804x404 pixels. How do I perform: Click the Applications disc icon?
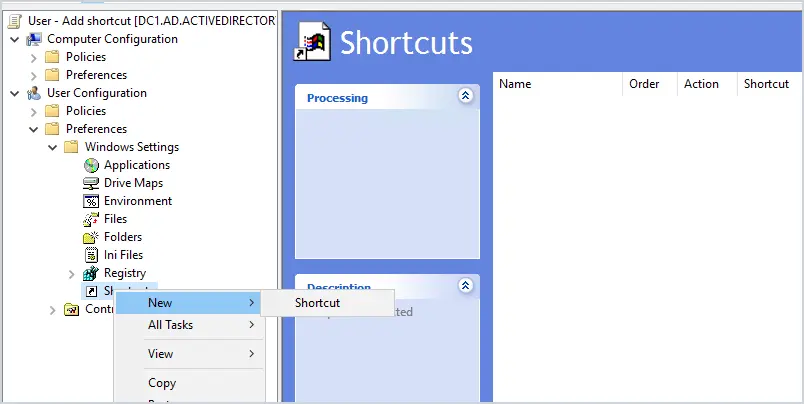(x=91, y=165)
